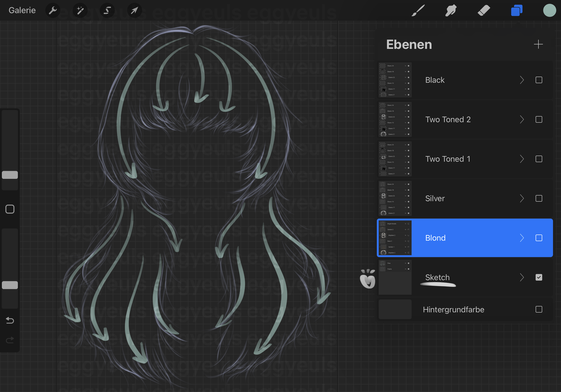
Task: Enable visibility of Silver group
Action: [539, 198]
